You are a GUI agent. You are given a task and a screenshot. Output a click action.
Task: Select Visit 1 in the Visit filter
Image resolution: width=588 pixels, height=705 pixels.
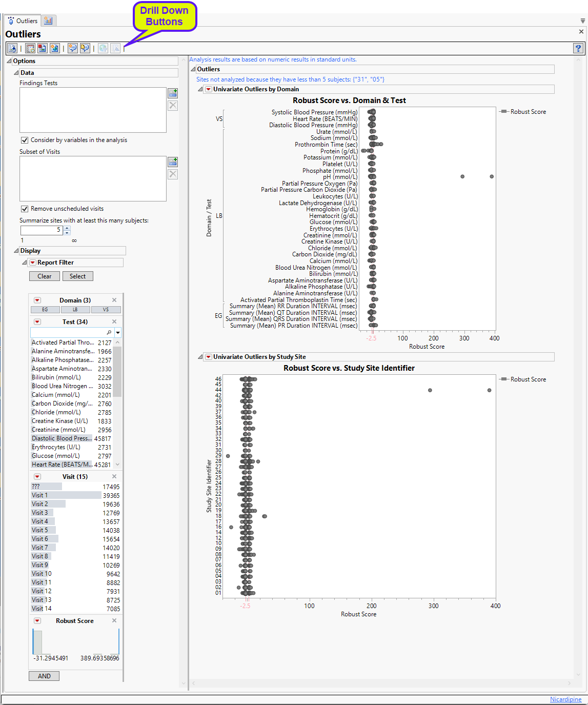click(40, 495)
